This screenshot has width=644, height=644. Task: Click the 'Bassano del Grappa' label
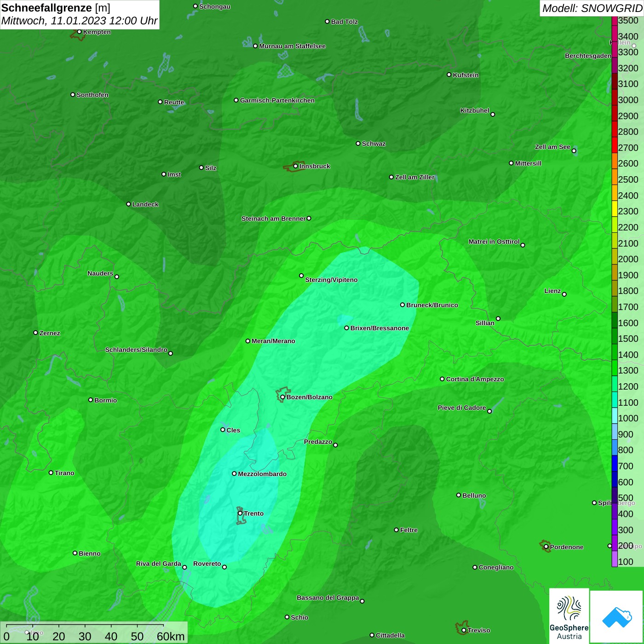click(328, 598)
